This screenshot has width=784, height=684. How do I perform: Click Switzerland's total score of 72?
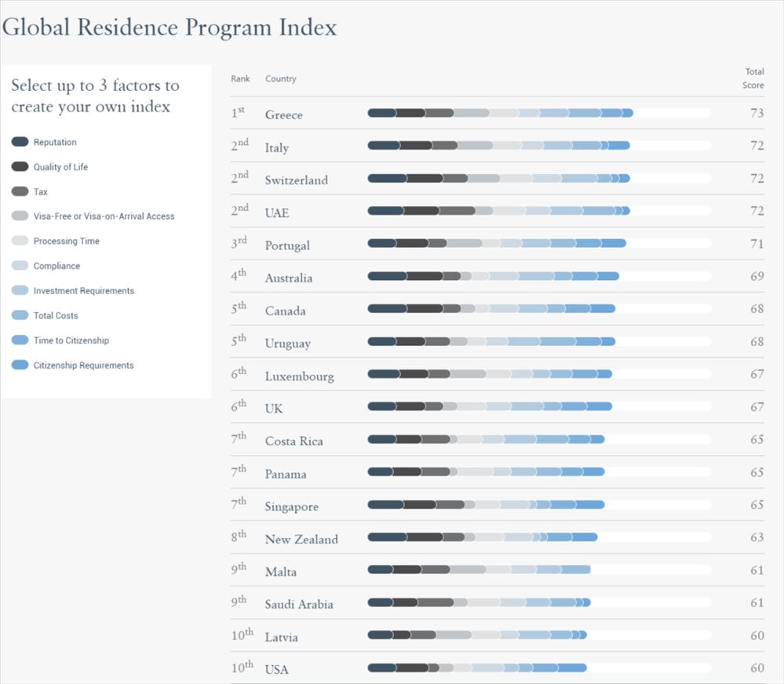point(757,179)
